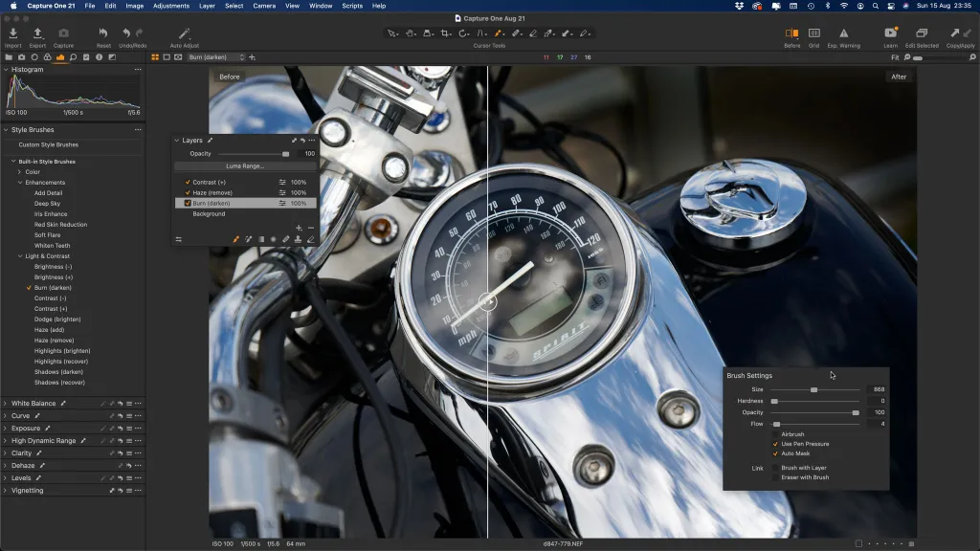Collapse the Built-in Style Brushes group

tap(13, 161)
